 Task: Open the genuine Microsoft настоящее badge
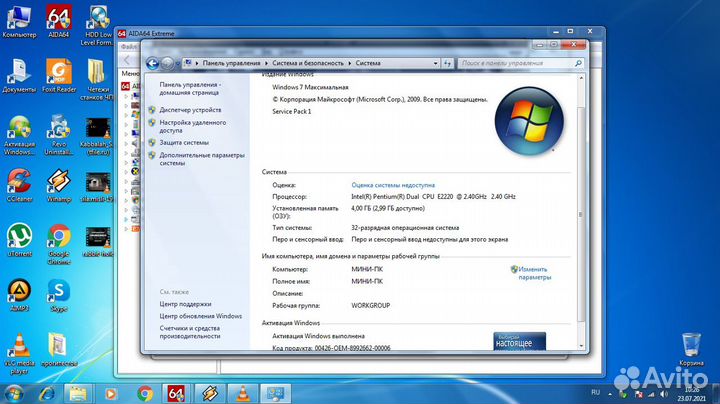[x=519, y=341]
